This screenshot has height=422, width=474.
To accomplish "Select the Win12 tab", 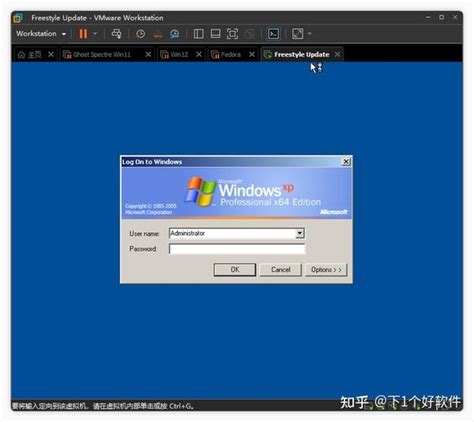I will 175,54.
